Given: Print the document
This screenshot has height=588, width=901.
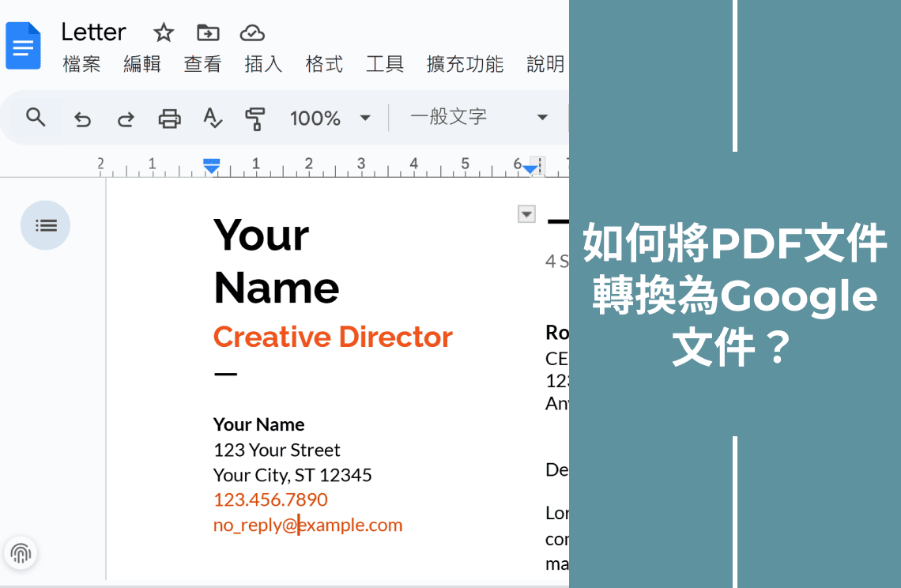Looking at the screenshot, I should click(169, 119).
